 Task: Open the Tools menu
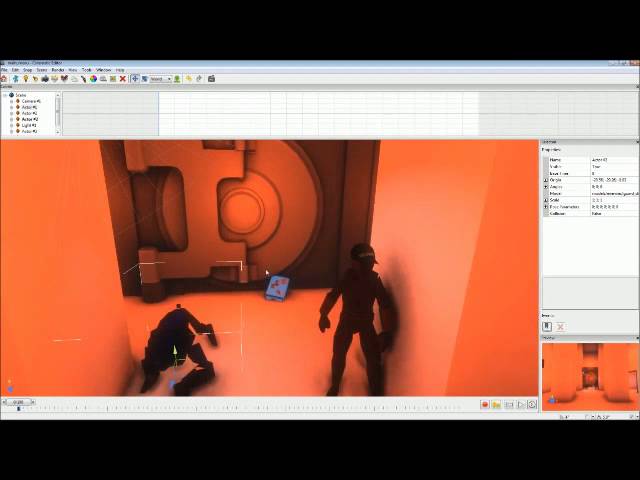point(87,70)
